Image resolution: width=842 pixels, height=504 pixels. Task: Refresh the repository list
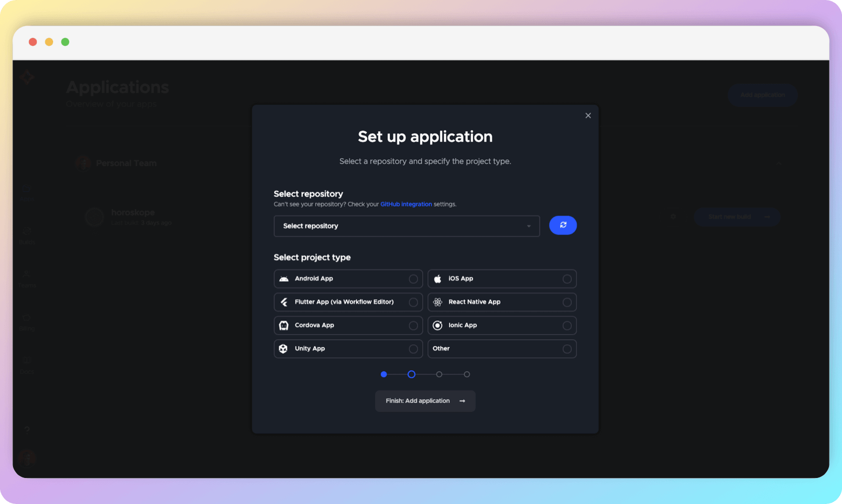(x=563, y=225)
